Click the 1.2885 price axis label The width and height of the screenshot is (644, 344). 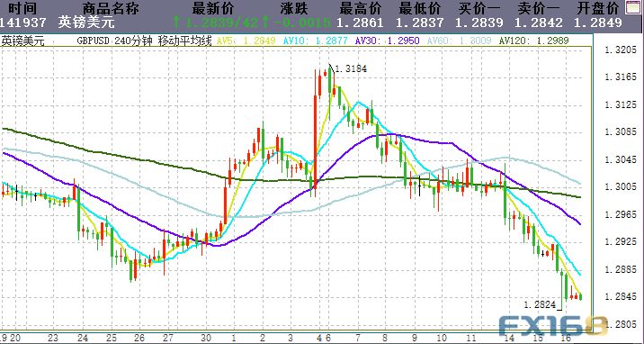[621, 269]
